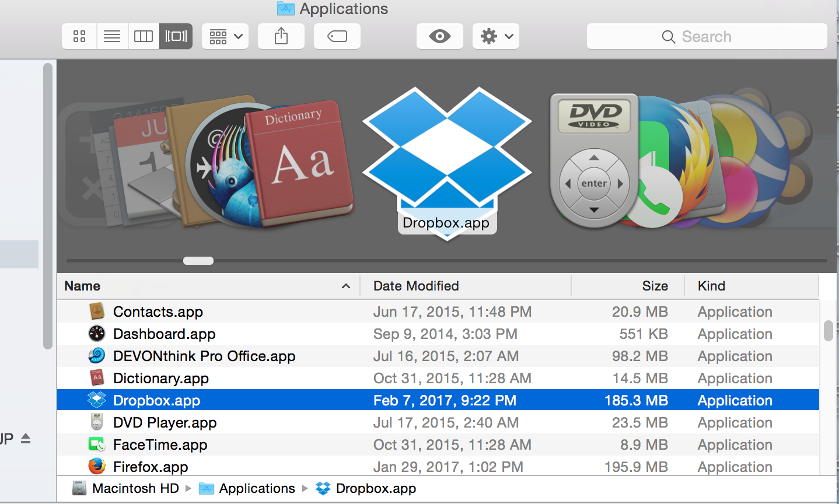Click the Contacts.app icon in list

pyautogui.click(x=97, y=311)
